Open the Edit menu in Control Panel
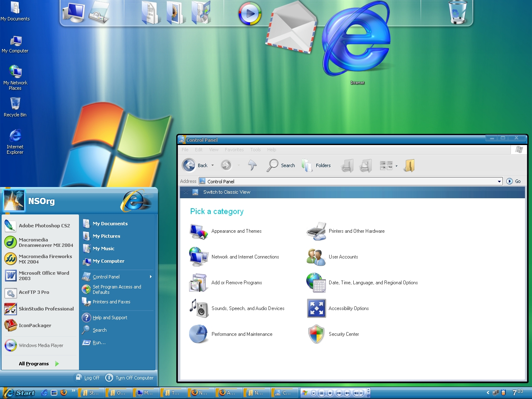The height and width of the screenshot is (399, 532). pyautogui.click(x=199, y=150)
